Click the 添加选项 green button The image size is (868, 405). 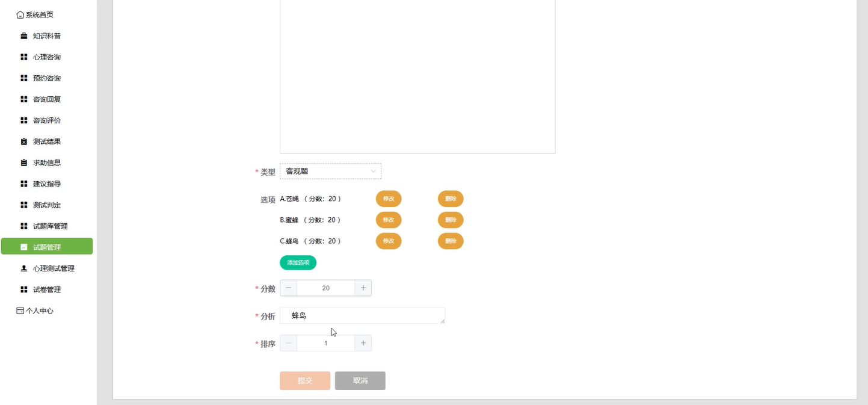297,262
